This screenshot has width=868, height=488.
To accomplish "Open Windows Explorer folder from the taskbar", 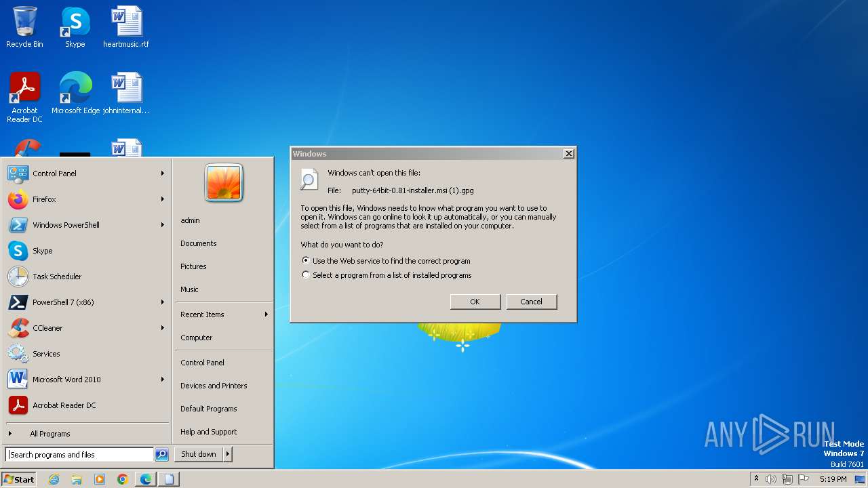I will point(77,479).
